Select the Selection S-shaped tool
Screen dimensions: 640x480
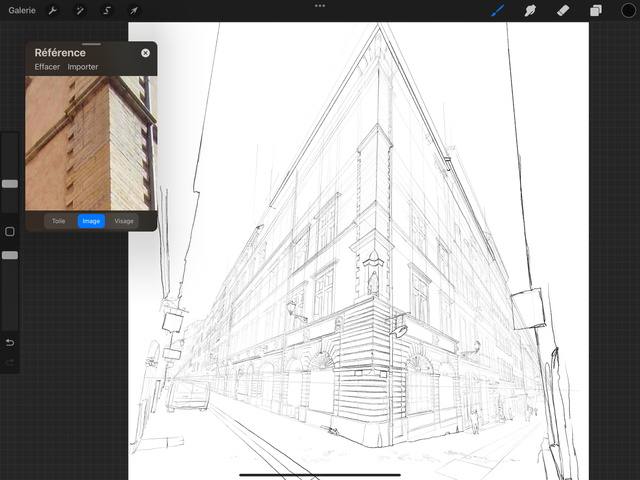tap(107, 11)
